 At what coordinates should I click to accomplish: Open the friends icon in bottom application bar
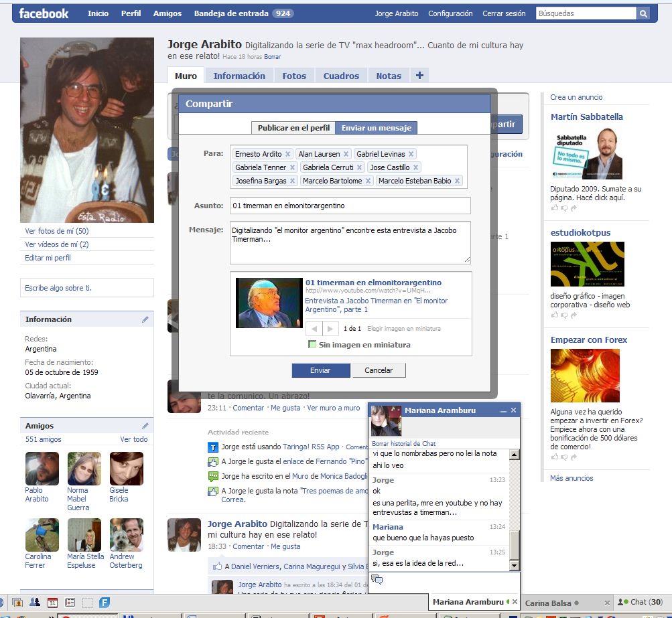(x=35, y=602)
